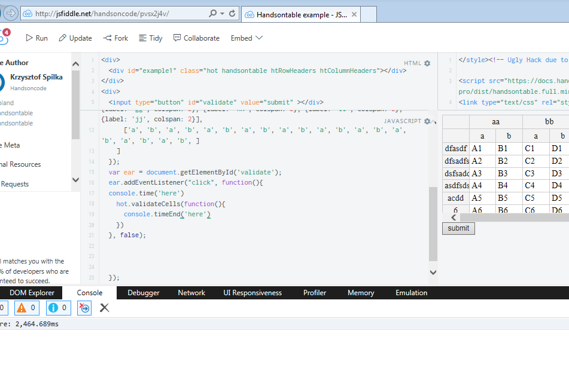
Task: Click the Run button in JSFiddle toolbar
Action: coord(36,38)
